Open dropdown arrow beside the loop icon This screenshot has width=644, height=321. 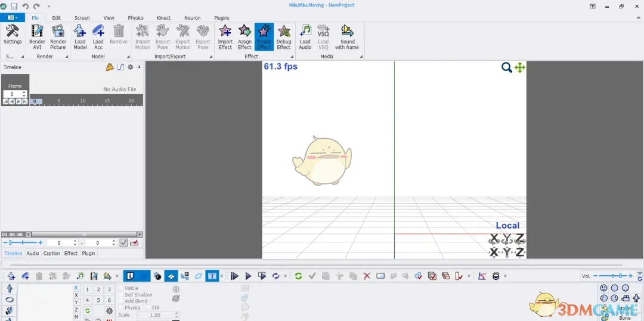285,276
